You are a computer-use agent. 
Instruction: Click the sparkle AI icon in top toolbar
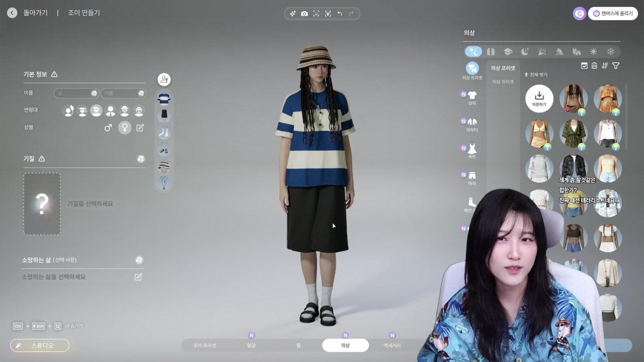[x=292, y=14]
